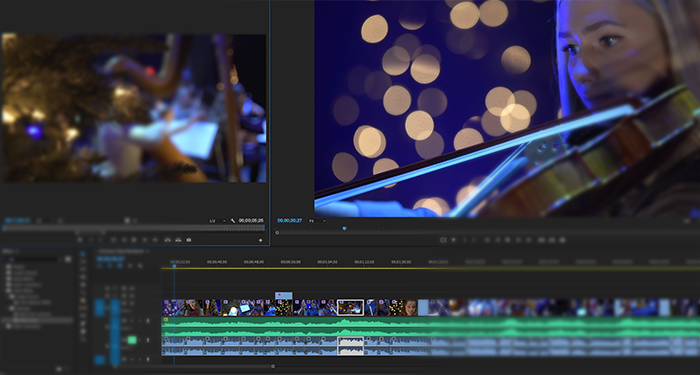700x375 pixels.
Task: Open Source monitor resolution dropdown 1/2
Action: pos(217,221)
